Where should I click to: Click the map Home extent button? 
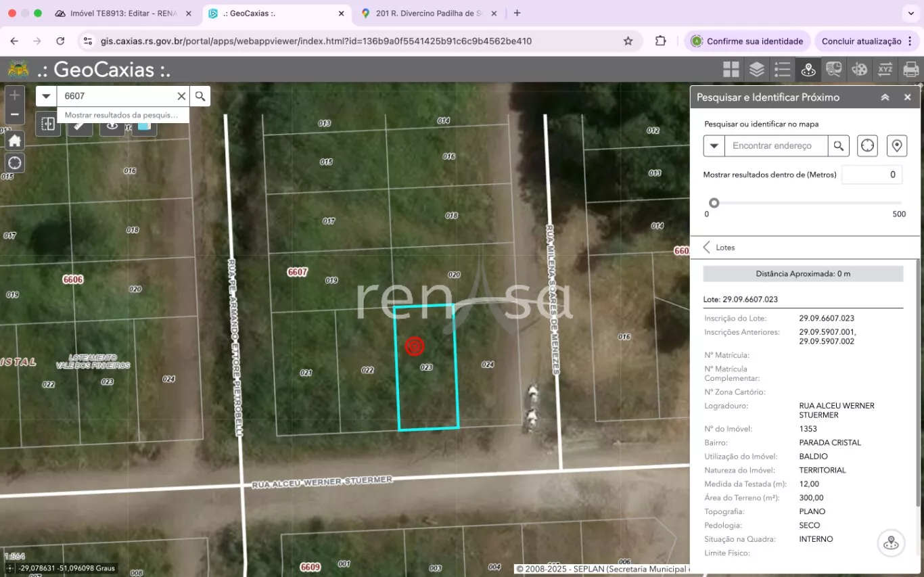point(15,141)
